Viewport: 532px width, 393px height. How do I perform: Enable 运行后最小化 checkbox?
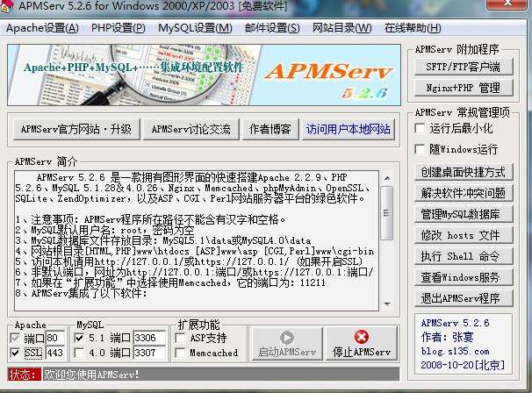422,128
